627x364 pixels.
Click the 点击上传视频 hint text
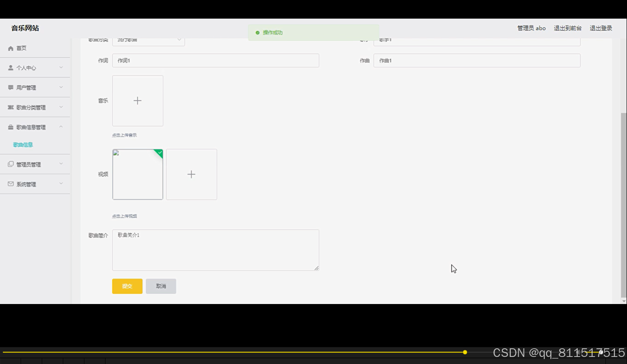click(124, 216)
